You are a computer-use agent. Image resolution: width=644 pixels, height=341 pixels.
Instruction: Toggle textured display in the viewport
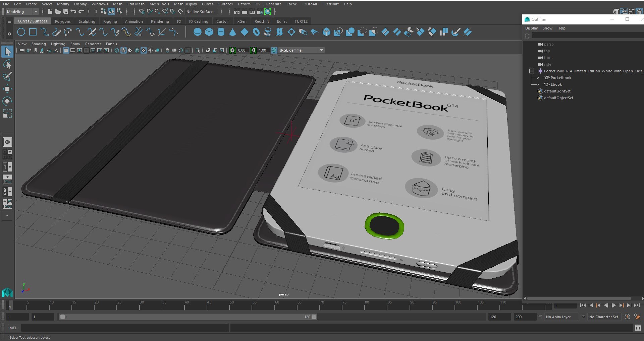[x=144, y=50]
